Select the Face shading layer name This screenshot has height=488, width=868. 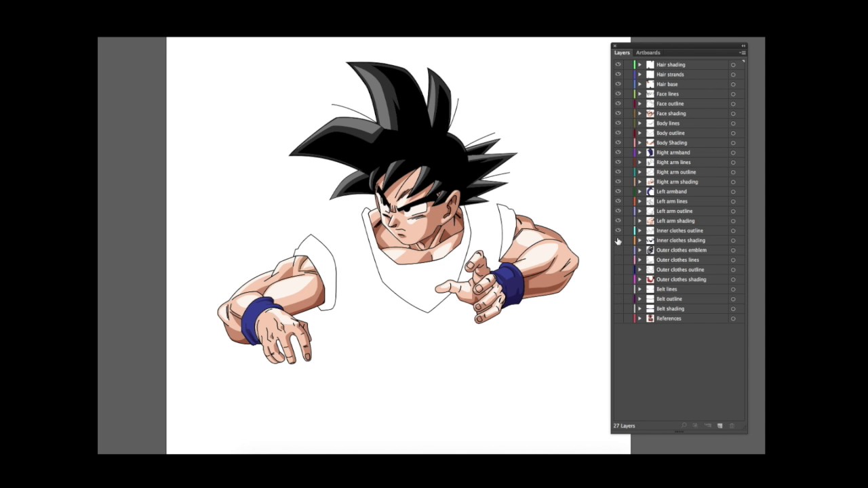[x=671, y=114]
